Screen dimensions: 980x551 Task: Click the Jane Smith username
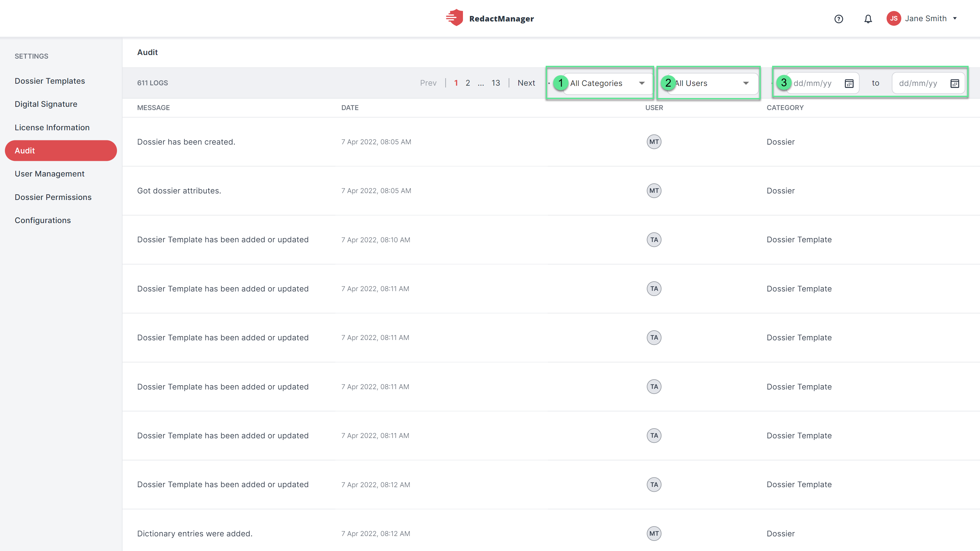[x=926, y=18]
